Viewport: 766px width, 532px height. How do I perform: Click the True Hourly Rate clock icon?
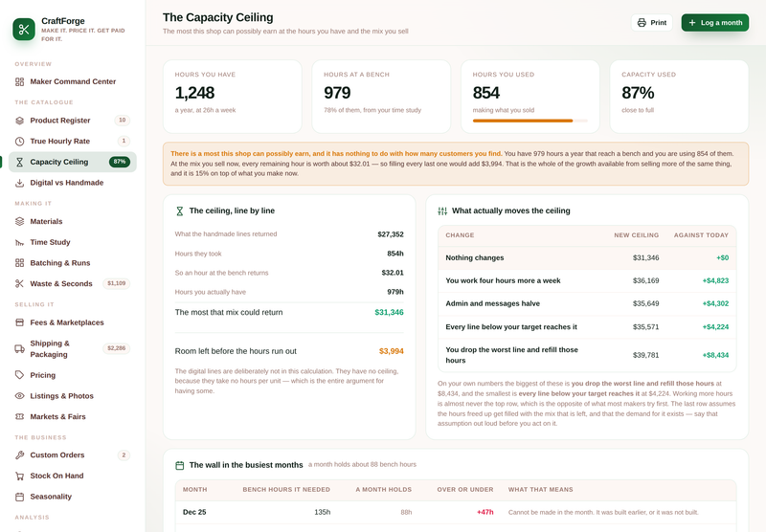pos(19,141)
